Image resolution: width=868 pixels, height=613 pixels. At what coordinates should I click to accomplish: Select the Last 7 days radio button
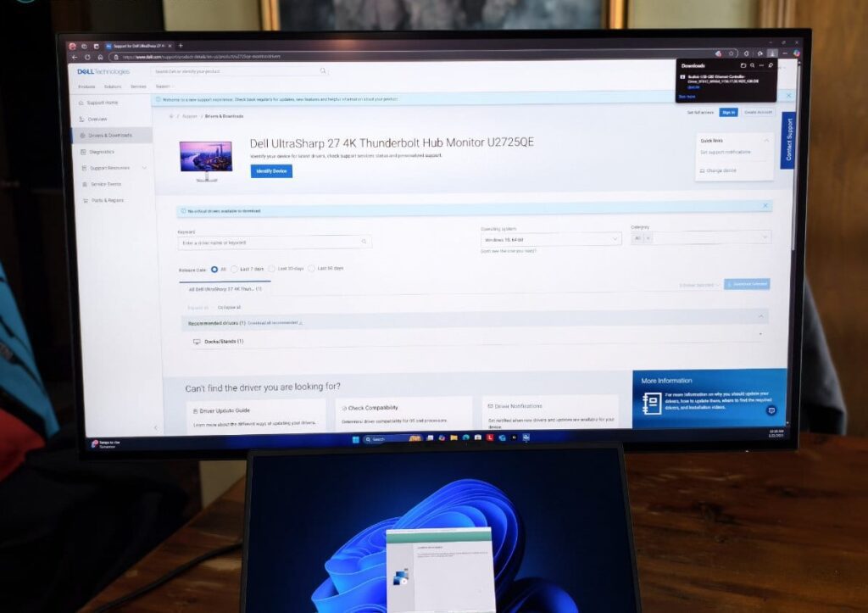pyautogui.click(x=234, y=269)
